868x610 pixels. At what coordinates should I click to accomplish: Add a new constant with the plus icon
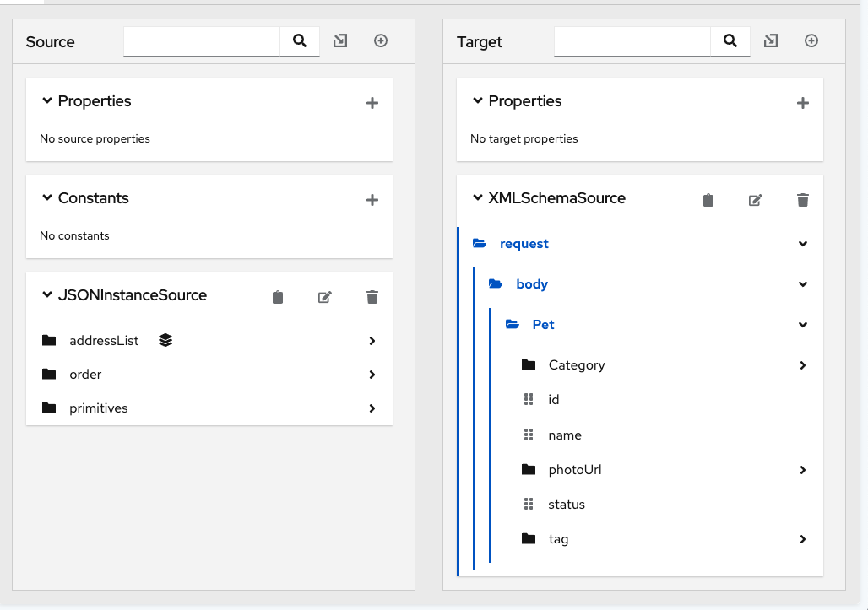[372, 200]
